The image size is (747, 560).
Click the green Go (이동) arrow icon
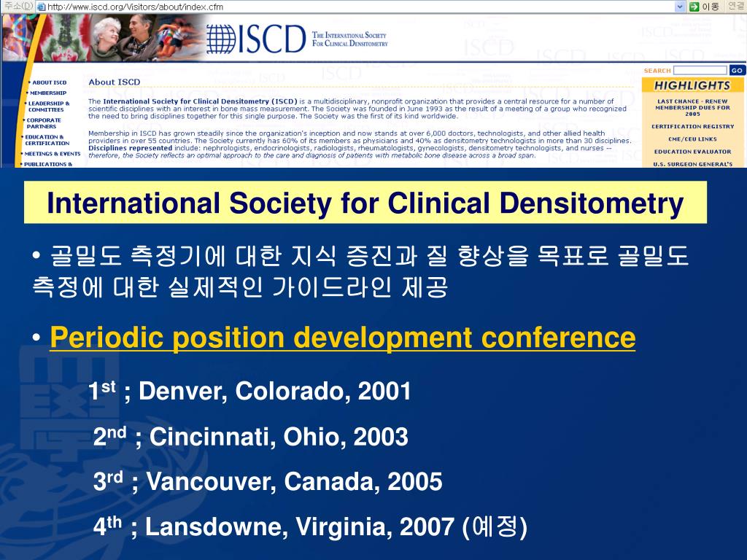click(694, 7)
